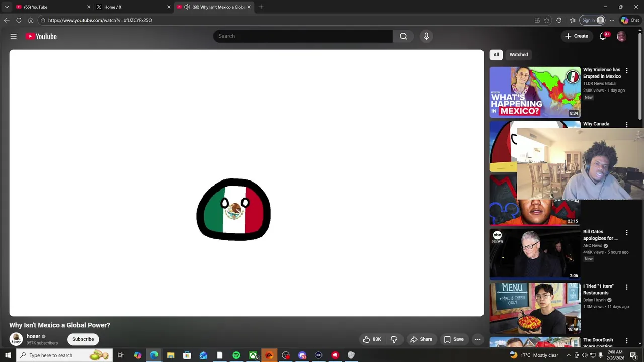The image size is (644, 362).
Task: Click the browser Home button
Action: click(x=31, y=20)
